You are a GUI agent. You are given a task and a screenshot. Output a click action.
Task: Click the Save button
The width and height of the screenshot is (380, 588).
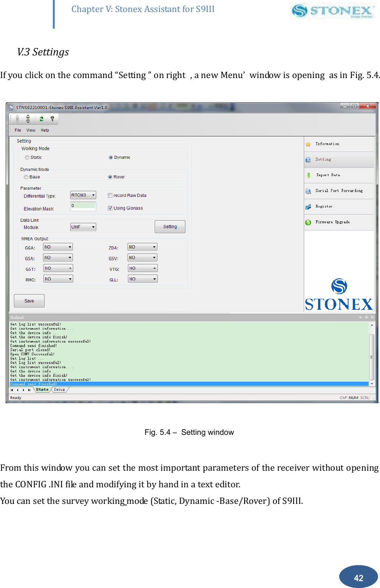tap(29, 301)
